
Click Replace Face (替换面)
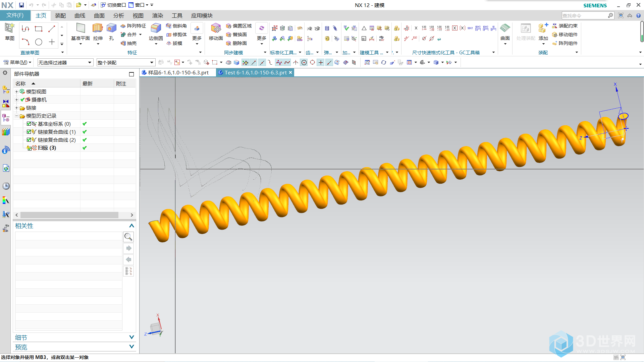click(x=236, y=35)
